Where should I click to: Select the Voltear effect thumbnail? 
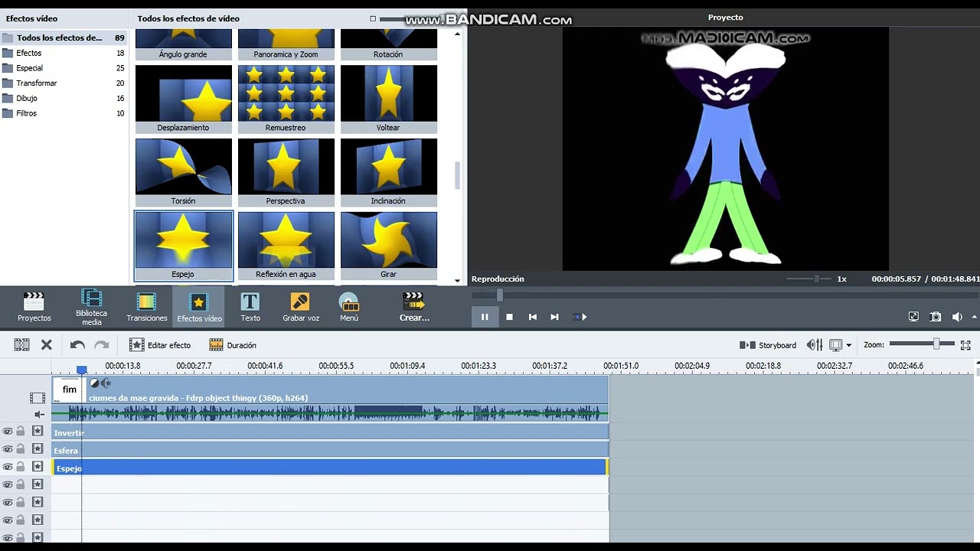pyautogui.click(x=389, y=99)
